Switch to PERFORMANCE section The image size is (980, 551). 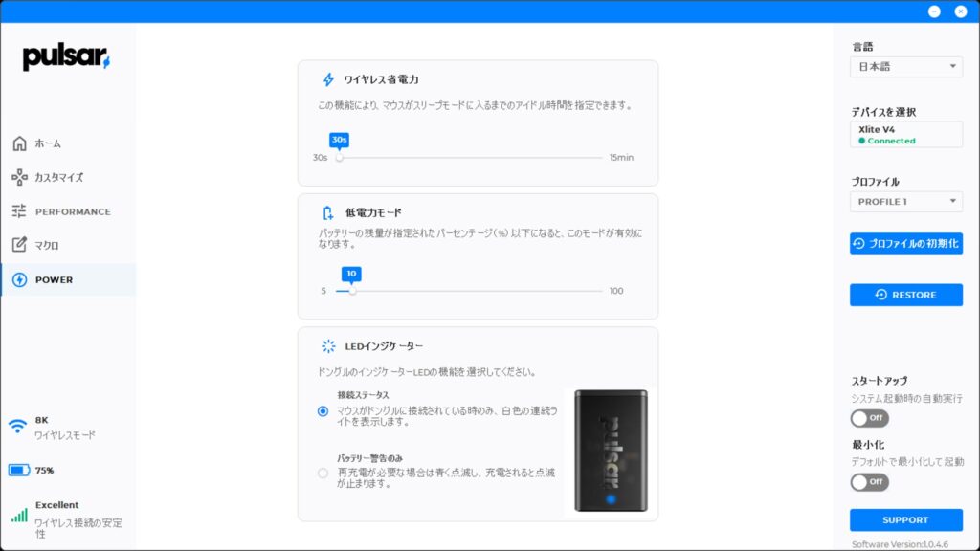[x=73, y=211]
